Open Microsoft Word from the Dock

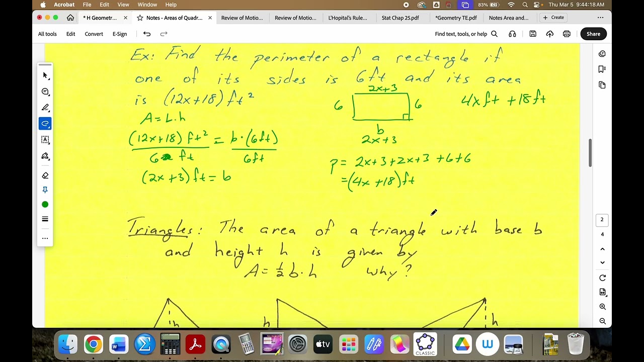(119, 344)
